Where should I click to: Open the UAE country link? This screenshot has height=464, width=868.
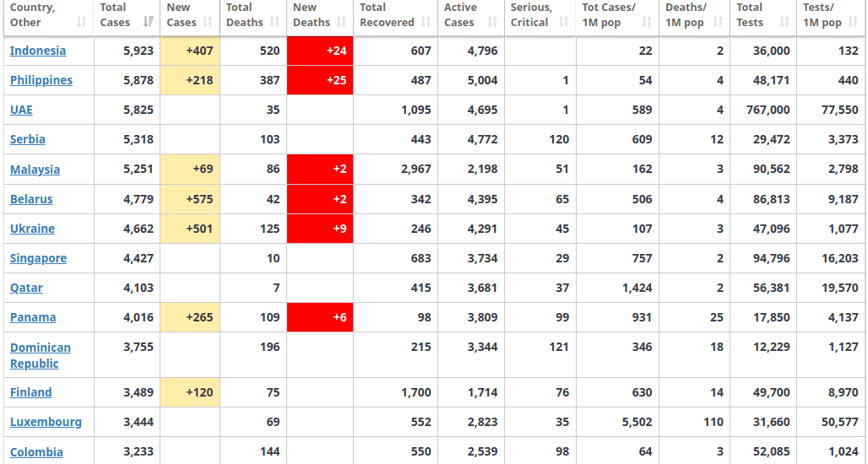tap(21, 110)
